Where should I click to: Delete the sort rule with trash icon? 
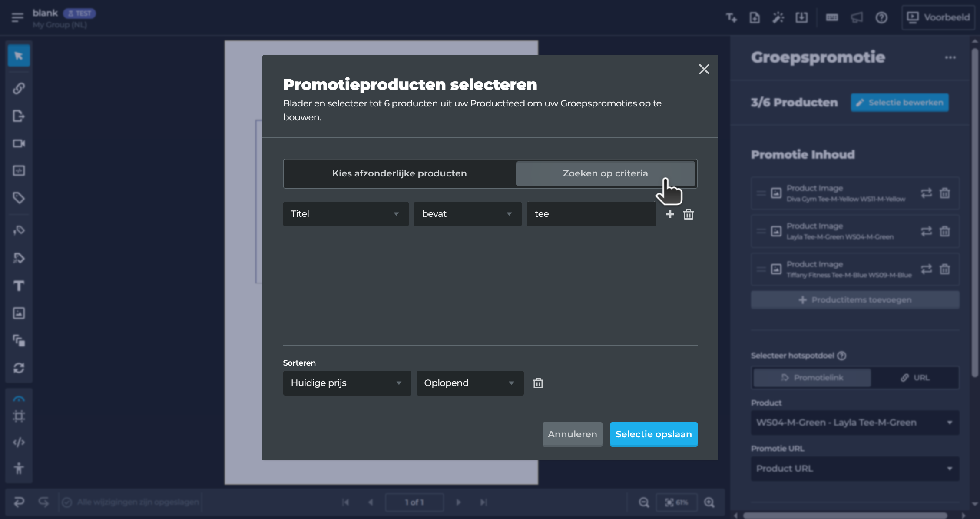click(x=538, y=383)
